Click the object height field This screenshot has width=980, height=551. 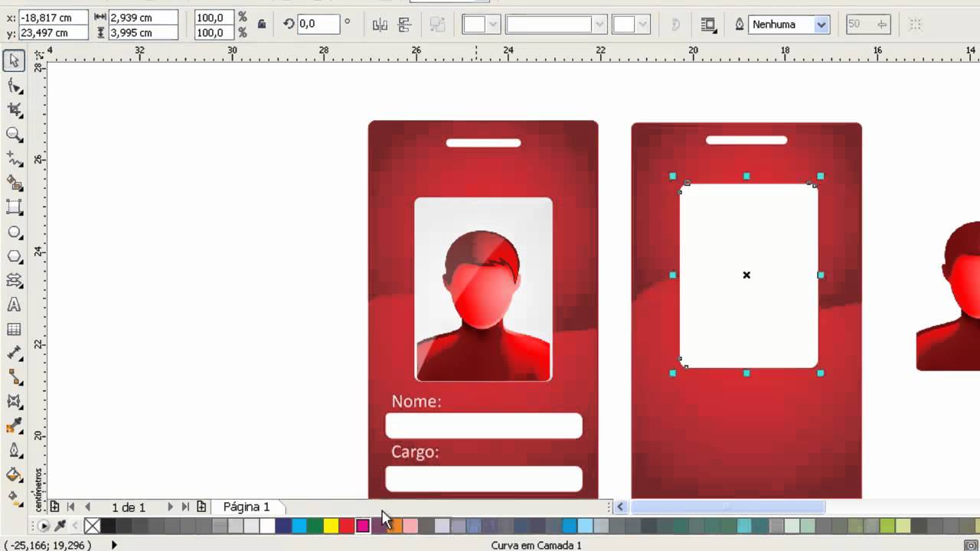pyautogui.click(x=143, y=33)
